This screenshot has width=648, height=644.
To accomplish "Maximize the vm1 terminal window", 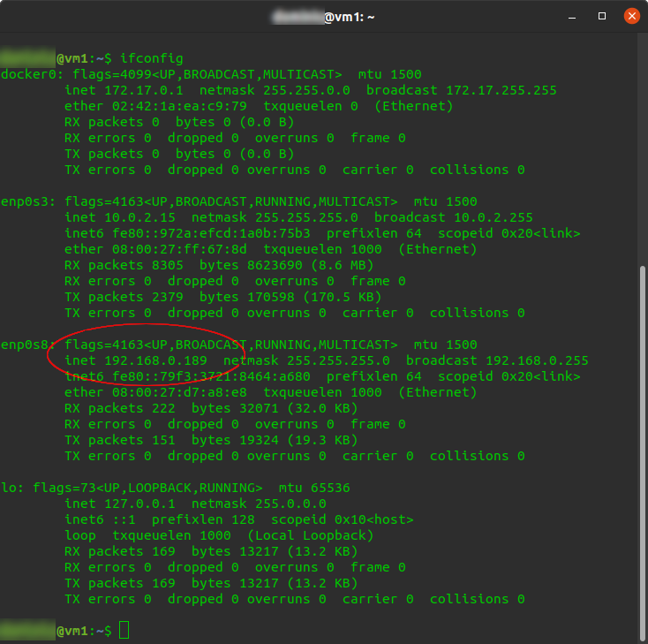I will (602, 16).
